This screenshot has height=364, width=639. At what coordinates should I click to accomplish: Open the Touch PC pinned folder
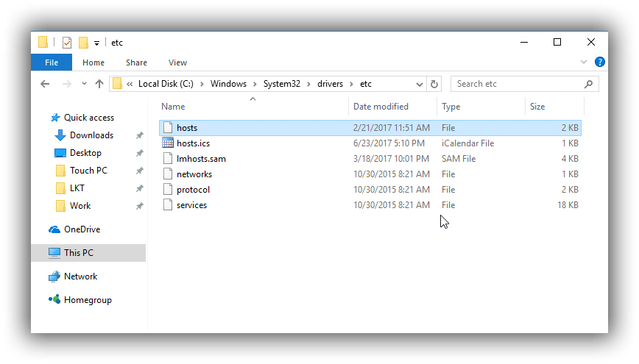click(x=88, y=171)
